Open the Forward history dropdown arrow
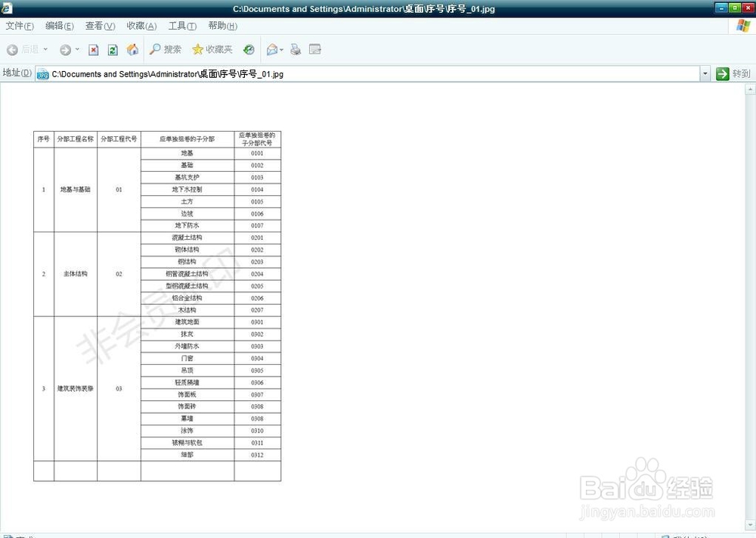 coord(77,49)
